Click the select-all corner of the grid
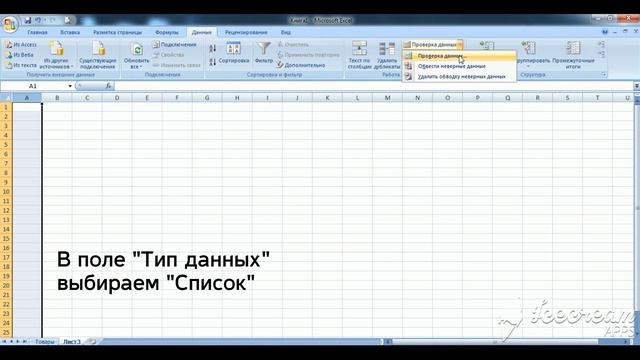The image size is (640, 360). (x=7, y=98)
